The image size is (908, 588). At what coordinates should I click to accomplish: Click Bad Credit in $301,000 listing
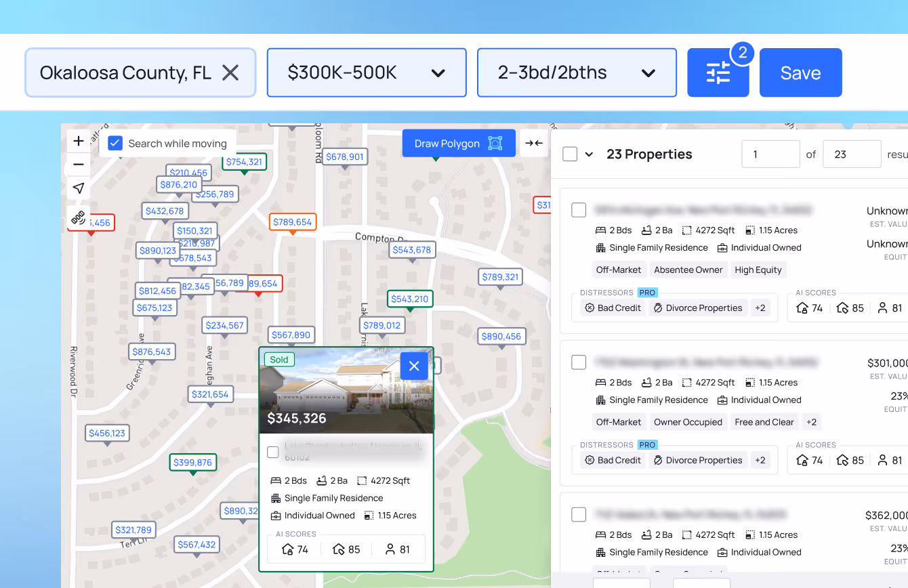click(613, 460)
